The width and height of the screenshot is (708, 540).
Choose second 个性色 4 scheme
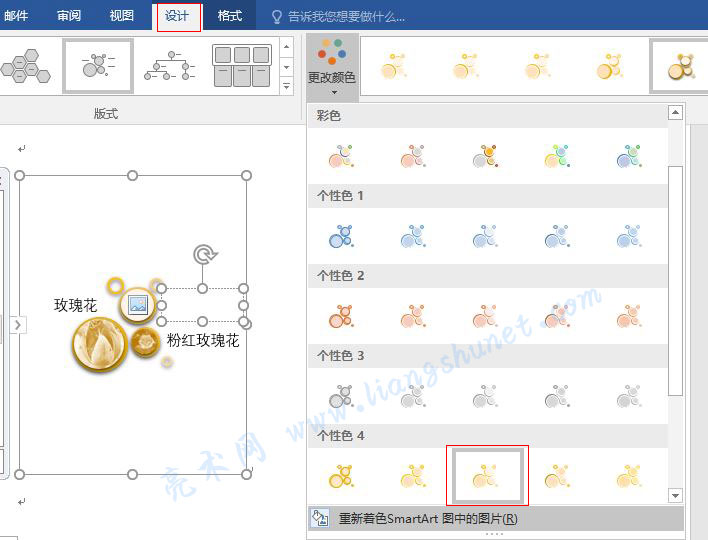(413, 476)
